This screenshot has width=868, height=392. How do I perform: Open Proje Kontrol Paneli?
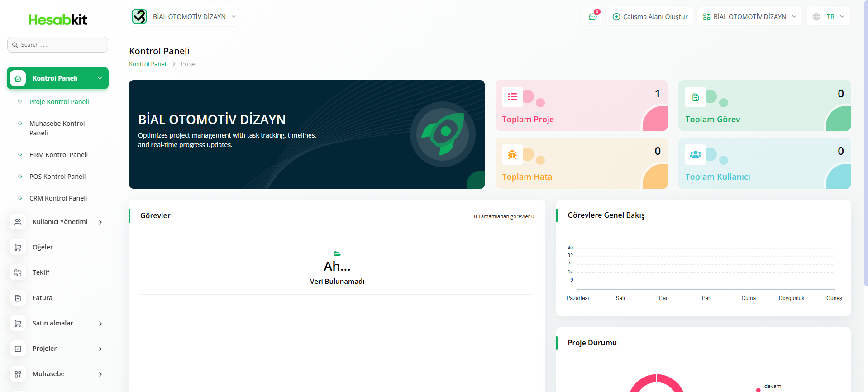point(59,102)
